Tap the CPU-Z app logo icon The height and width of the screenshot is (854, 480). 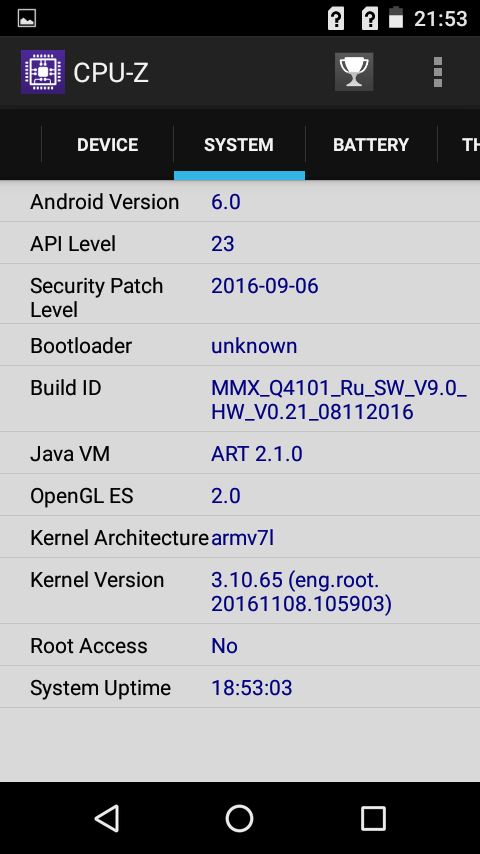[x=43, y=72]
